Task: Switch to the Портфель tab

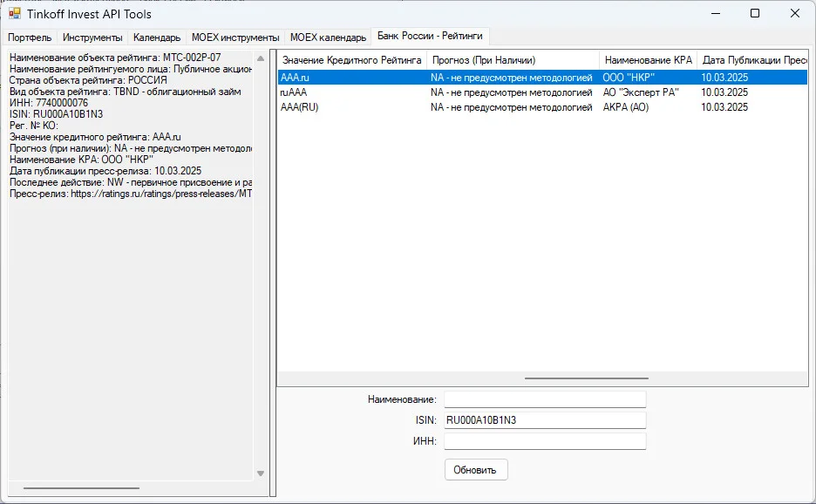Action: 30,37
